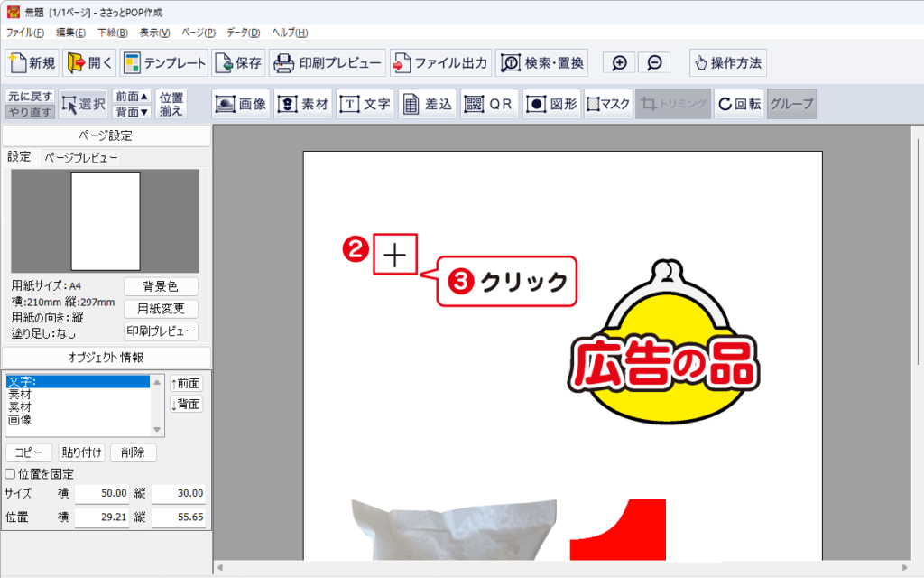Select the 図形 (Shape) tool
The image size is (924, 578).
(x=551, y=104)
